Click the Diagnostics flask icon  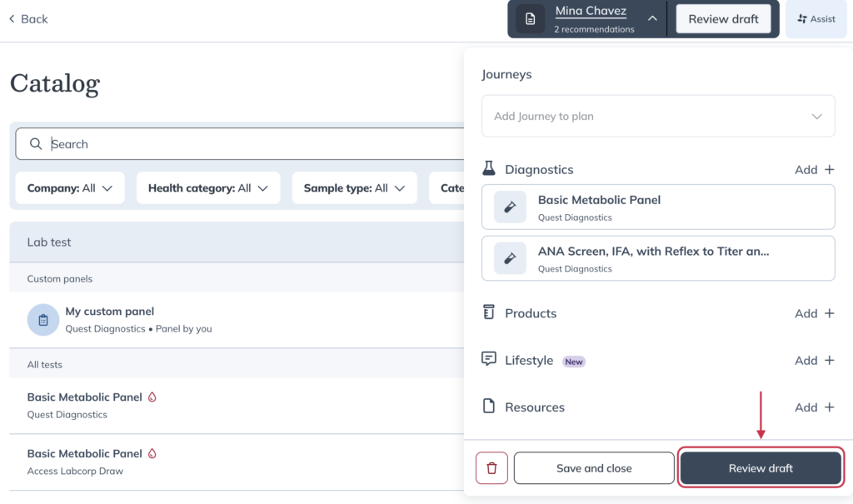[x=489, y=169]
